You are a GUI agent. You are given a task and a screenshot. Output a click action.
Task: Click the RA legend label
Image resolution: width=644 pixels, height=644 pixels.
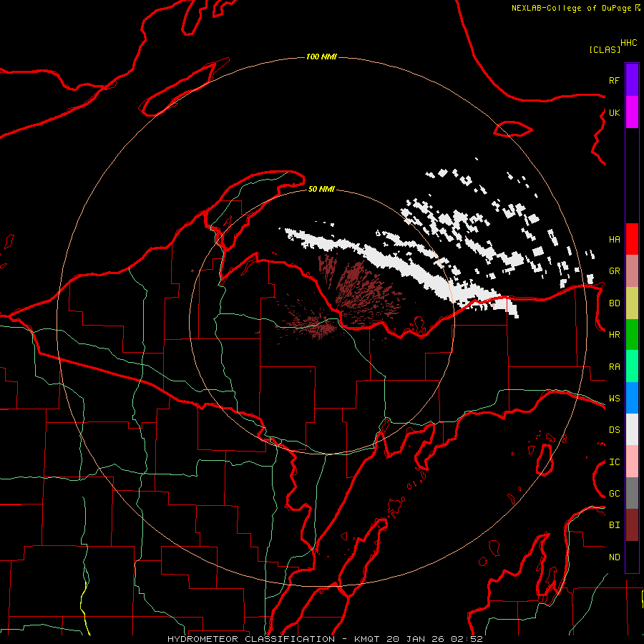tap(614, 366)
